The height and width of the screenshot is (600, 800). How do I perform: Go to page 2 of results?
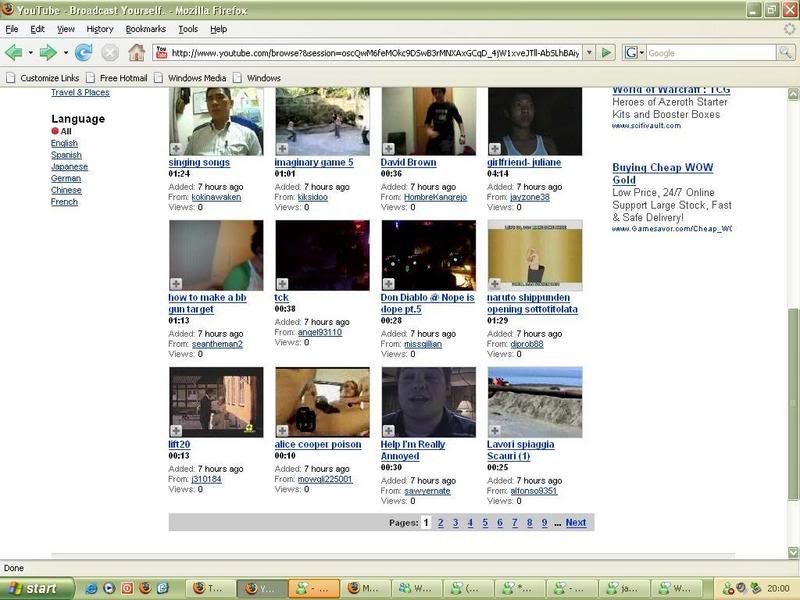(440, 522)
